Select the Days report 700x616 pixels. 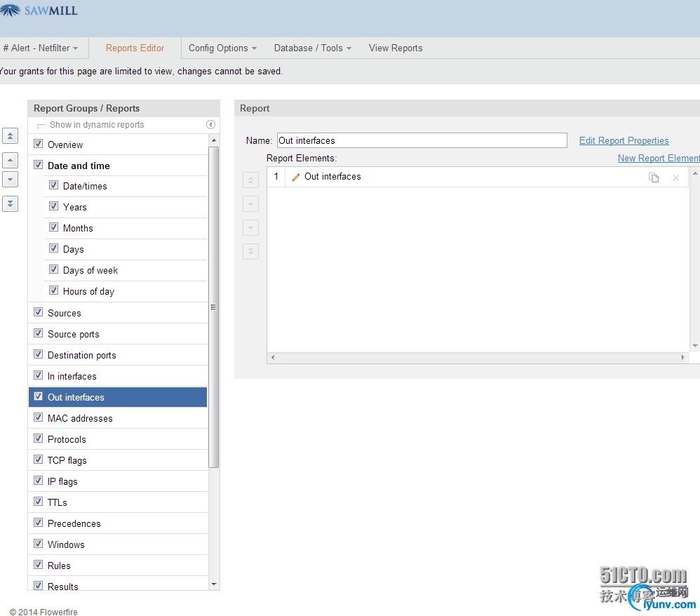coord(126,249)
